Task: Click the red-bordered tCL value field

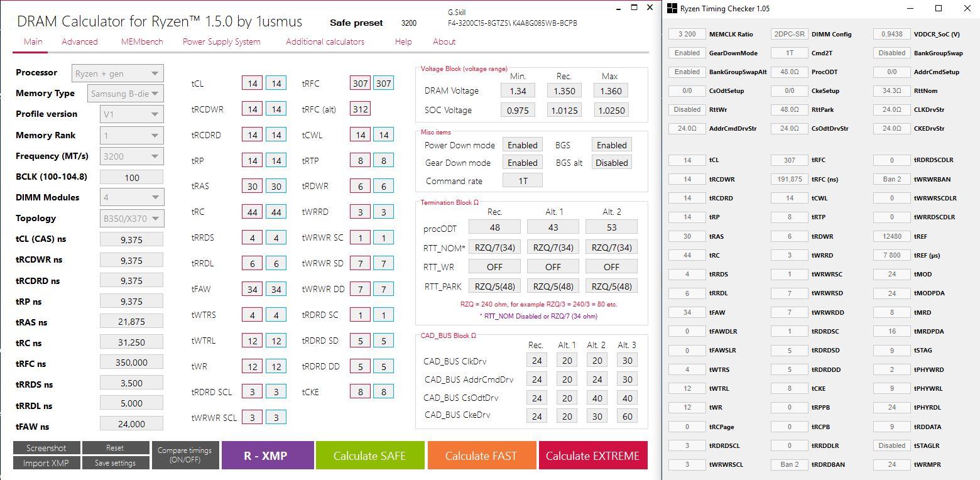Action: coord(253,84)
